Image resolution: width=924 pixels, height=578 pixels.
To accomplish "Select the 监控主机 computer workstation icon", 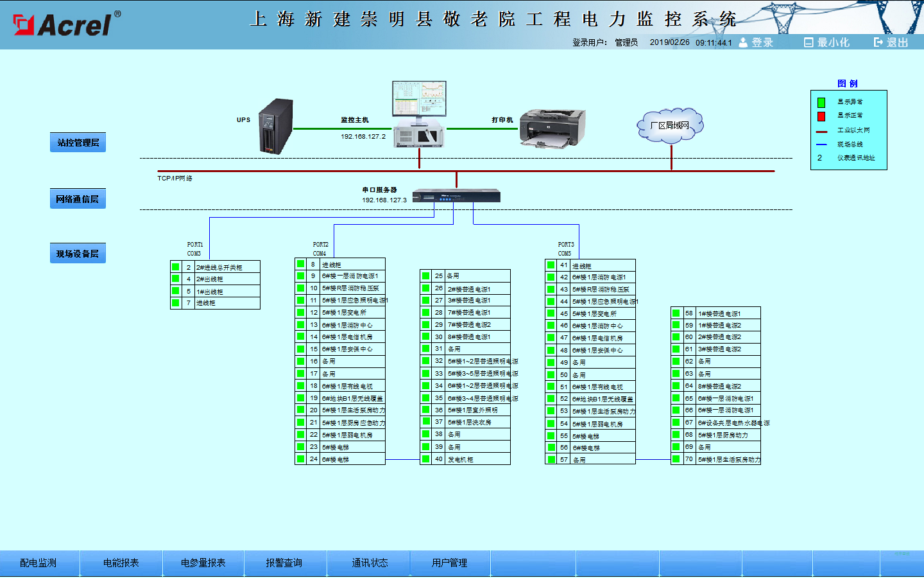I will tap(419, 114).
